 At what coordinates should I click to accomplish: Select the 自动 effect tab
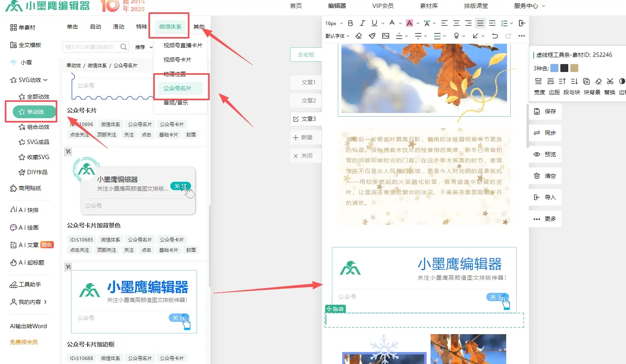point(96,27)
